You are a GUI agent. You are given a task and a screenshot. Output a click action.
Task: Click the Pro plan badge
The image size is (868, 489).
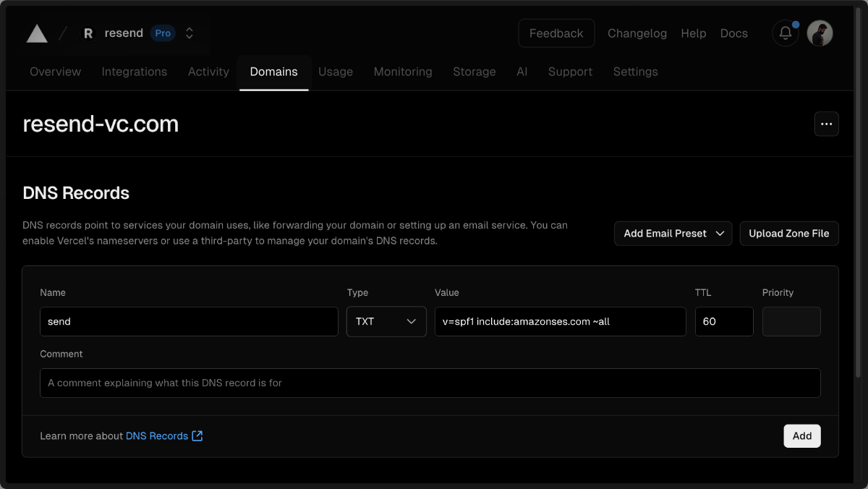click(x=163, y=33)
